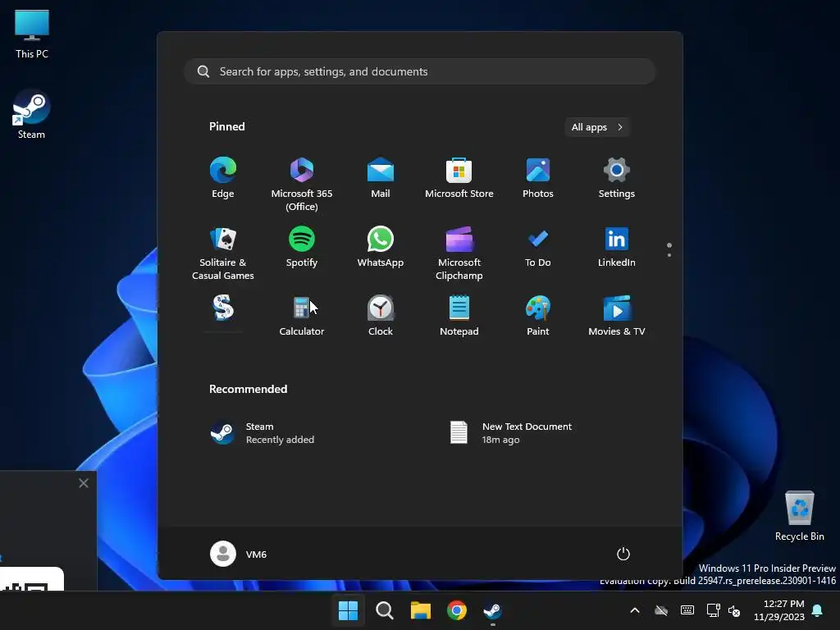Click the Power button in Start menu
Viewport: 840px width, 630px height.
(x=623, y=554)
